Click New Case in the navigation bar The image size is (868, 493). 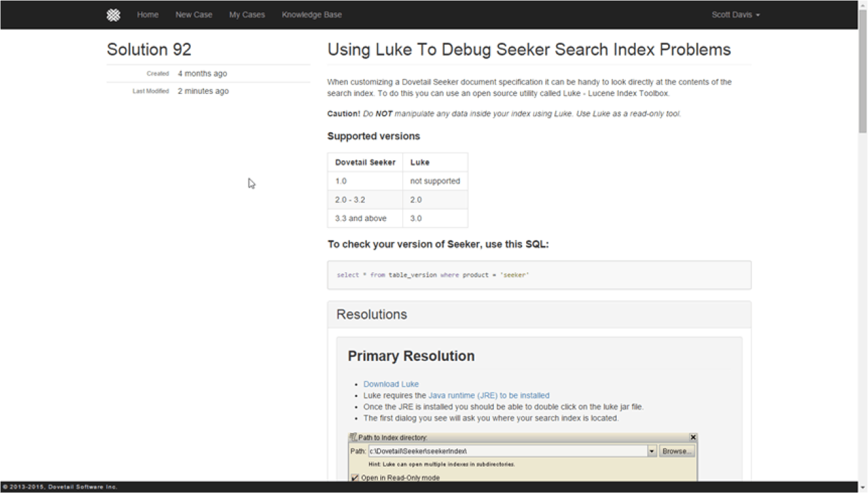click(193, 14)
